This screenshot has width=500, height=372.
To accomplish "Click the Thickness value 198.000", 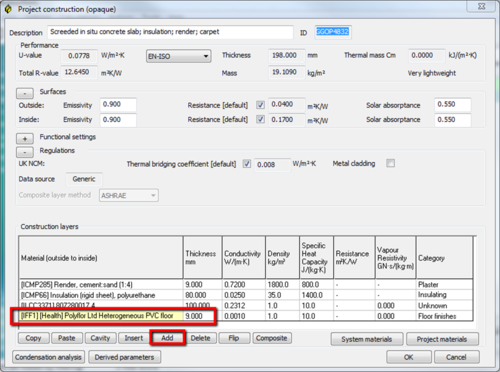I will [286, 56].
